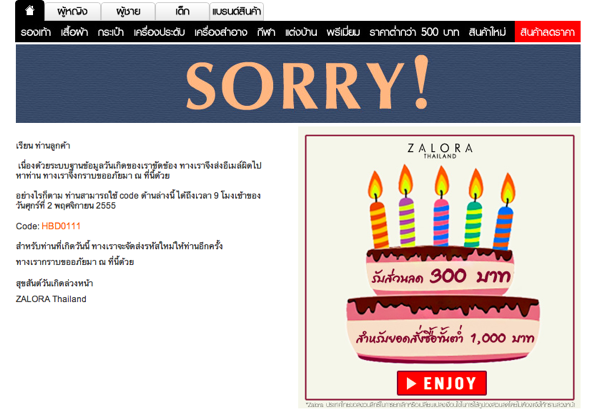Click the home icon tab

click(x=29, y=11)
